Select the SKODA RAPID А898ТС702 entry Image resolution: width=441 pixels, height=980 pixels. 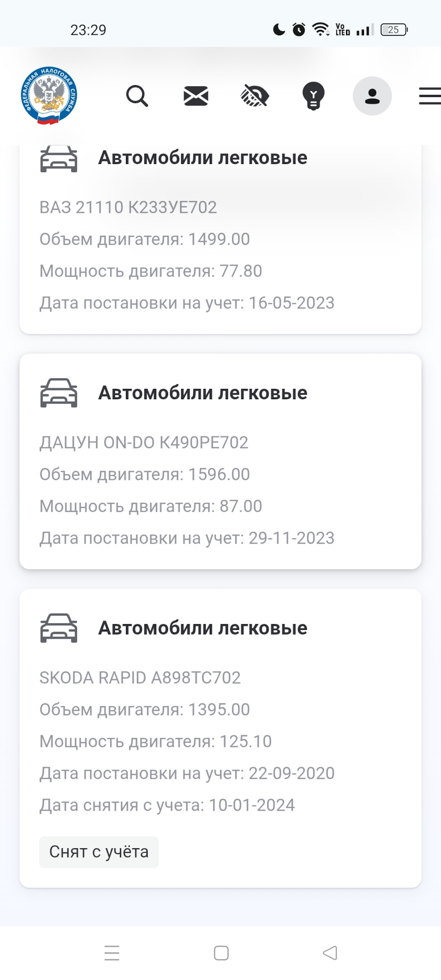coord(140,678)
